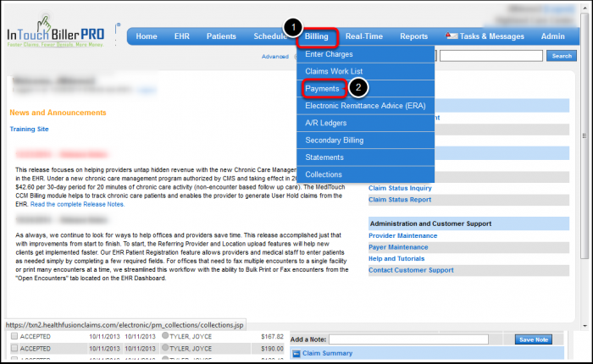Viewport: 593px width, 364px height.
Task: Tick checkbox for the $190.00 ACCEPTED claim
Action: click(x=14, y=348)
